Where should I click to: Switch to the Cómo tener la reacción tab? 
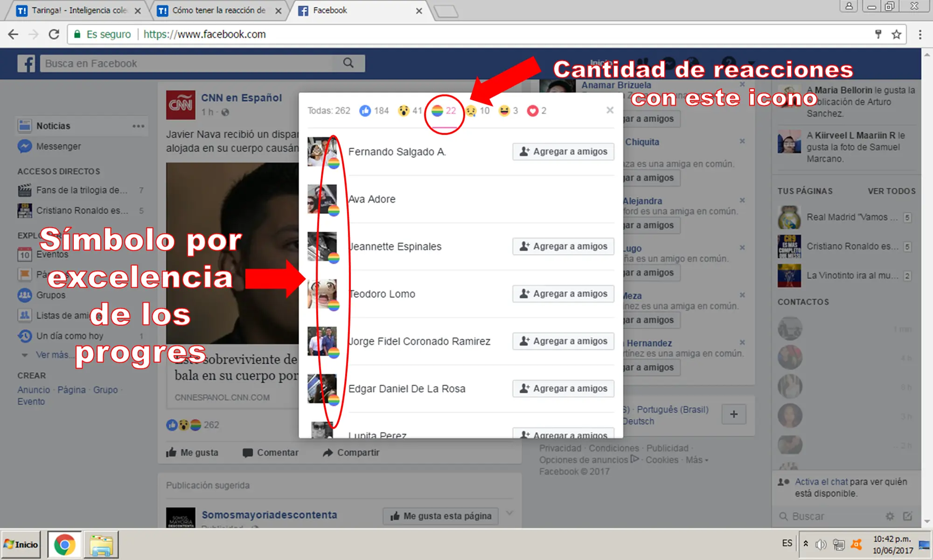coord(218,10)
